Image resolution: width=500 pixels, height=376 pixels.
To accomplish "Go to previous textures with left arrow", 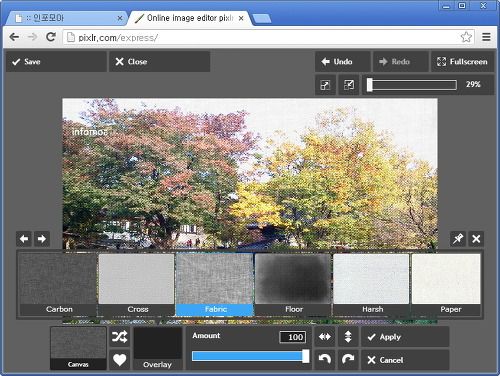I will pyautogui.click(x=24, y=239).
